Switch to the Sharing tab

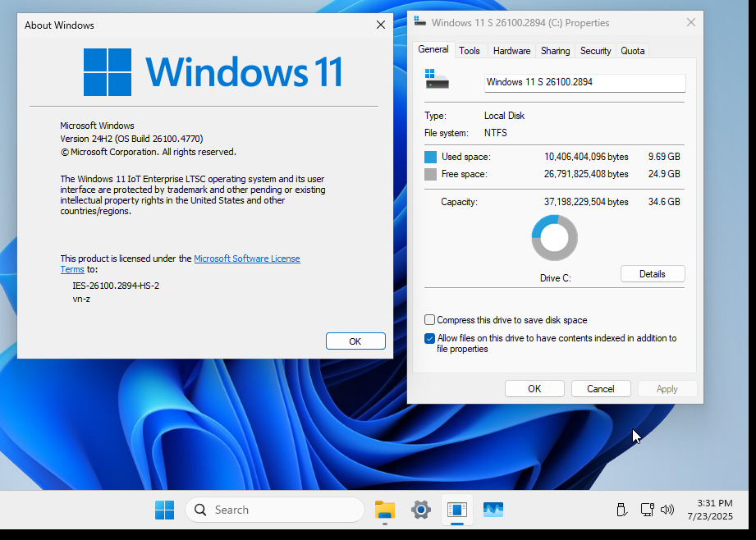click(555, 51)
